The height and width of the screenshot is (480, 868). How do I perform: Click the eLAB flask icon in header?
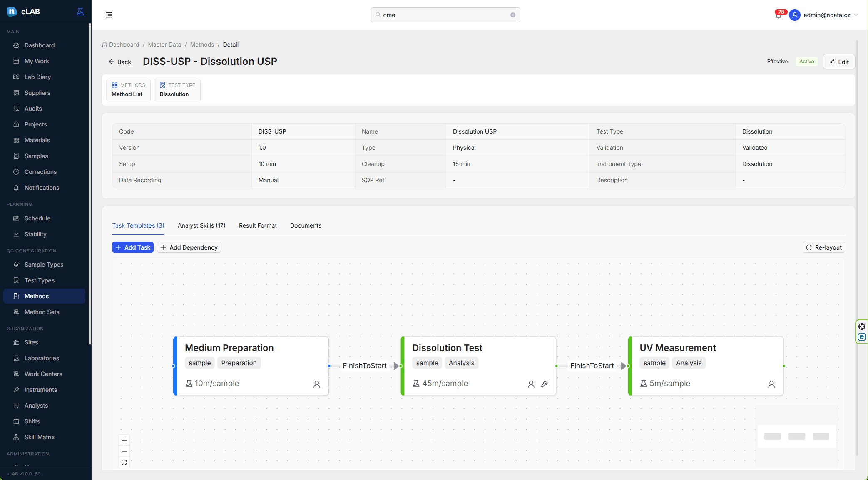[x=80, y=12]
